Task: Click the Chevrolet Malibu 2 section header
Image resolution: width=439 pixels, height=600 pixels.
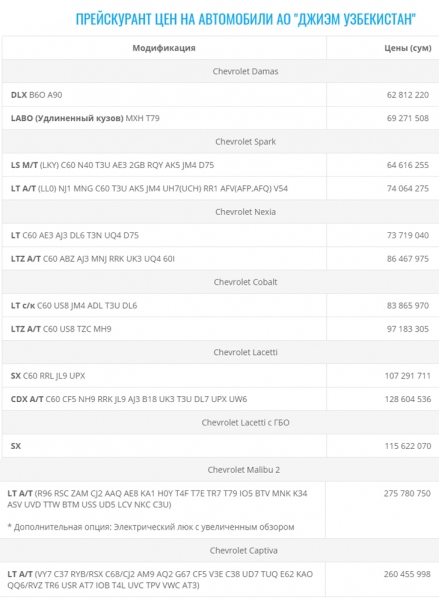Action: tap(244, 470)
